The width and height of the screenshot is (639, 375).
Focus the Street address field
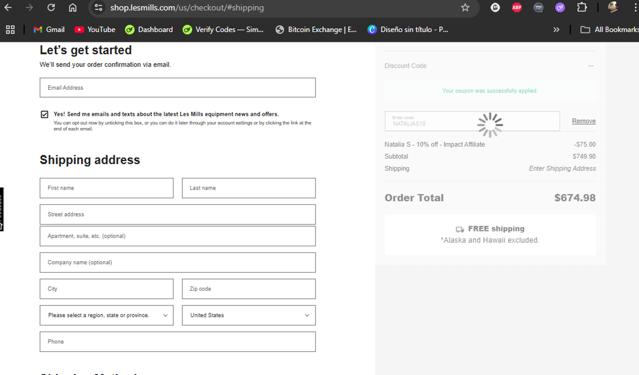point(178,214)
